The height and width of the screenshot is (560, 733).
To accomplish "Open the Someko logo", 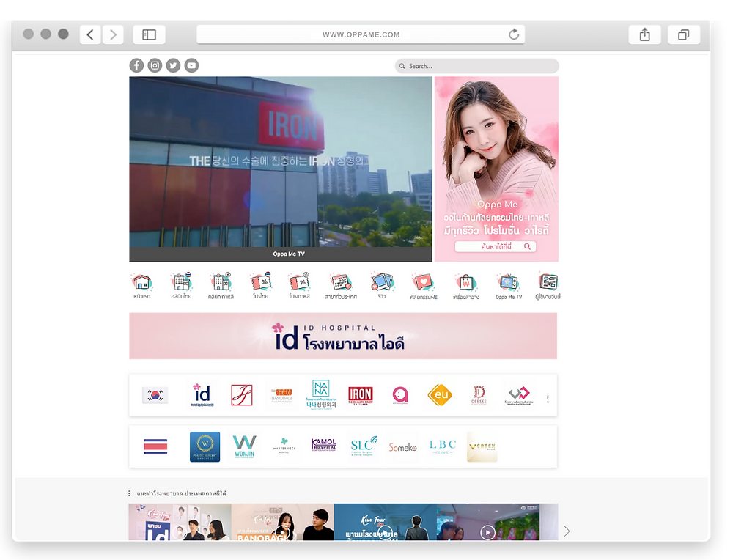I will [402, 447].
